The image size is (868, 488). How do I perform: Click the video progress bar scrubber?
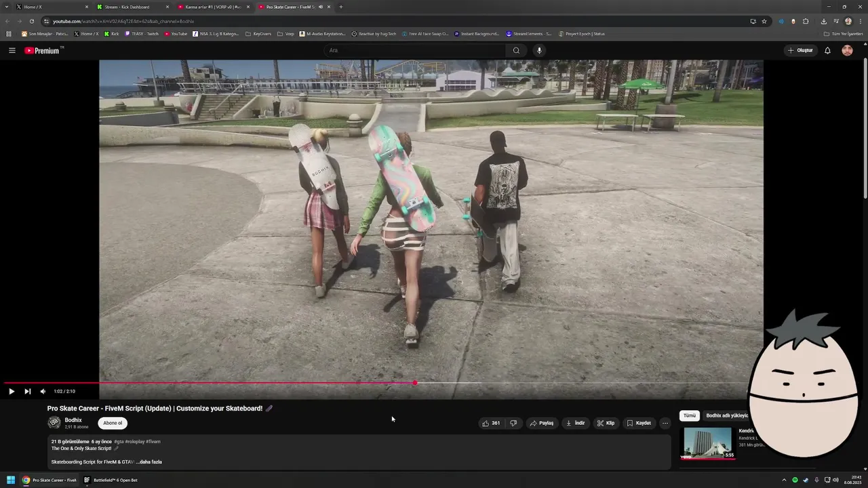click(x=415, y=383)
